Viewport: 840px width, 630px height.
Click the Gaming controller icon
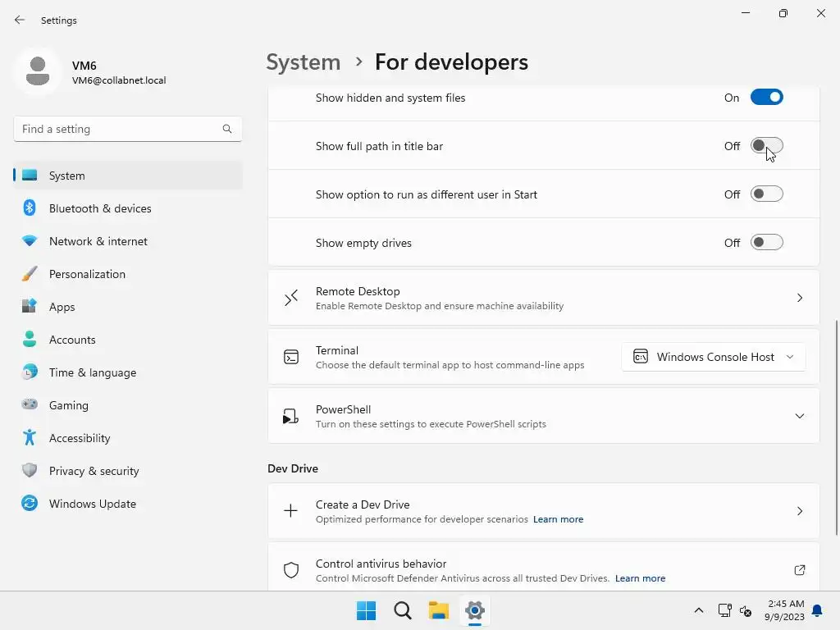(30, 405)
